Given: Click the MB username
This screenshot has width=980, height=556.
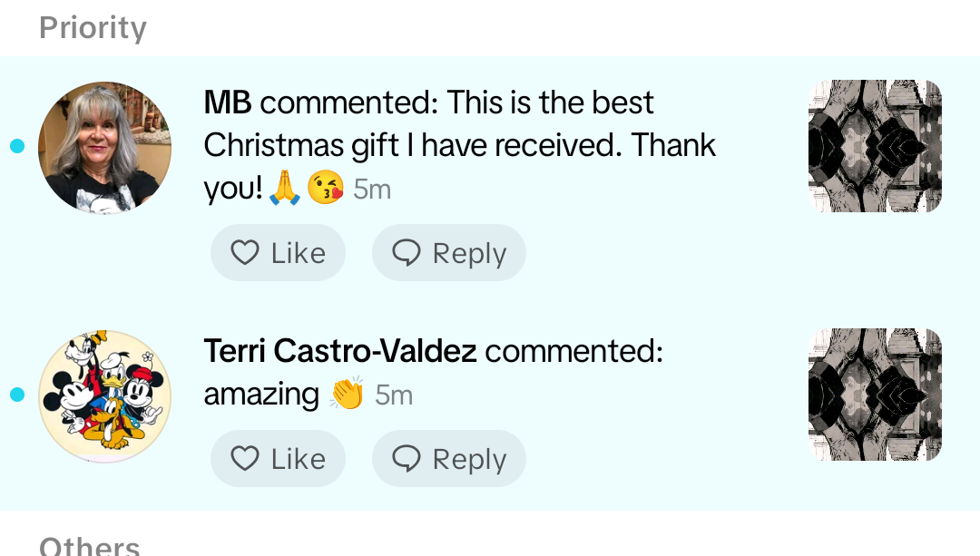Looking at the screenshot, I should 227,103.
